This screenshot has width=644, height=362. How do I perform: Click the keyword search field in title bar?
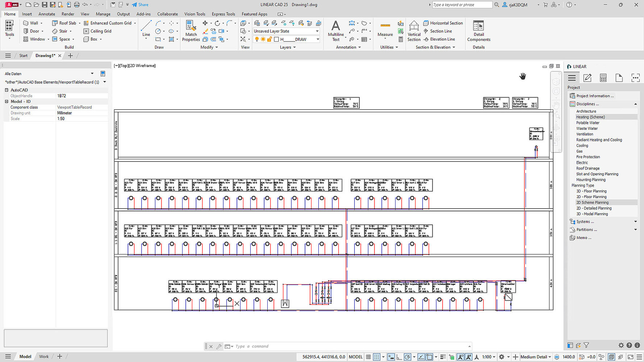pos(462,5)
